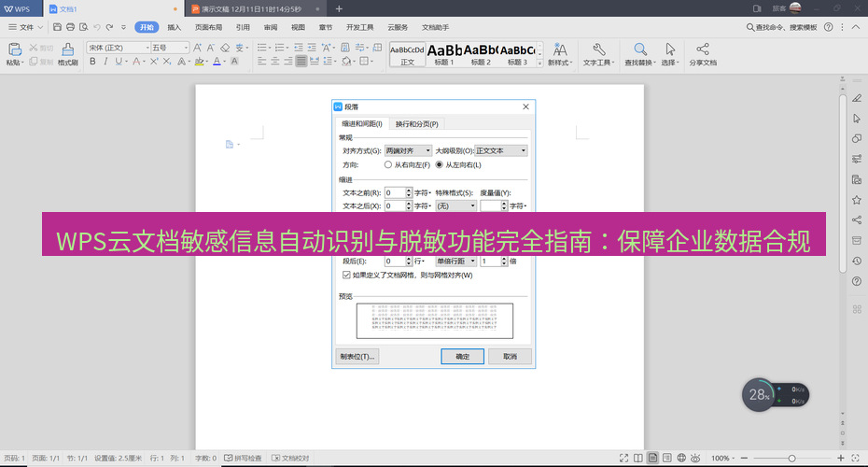Click the Cancel (取消) button

[510, 356]
